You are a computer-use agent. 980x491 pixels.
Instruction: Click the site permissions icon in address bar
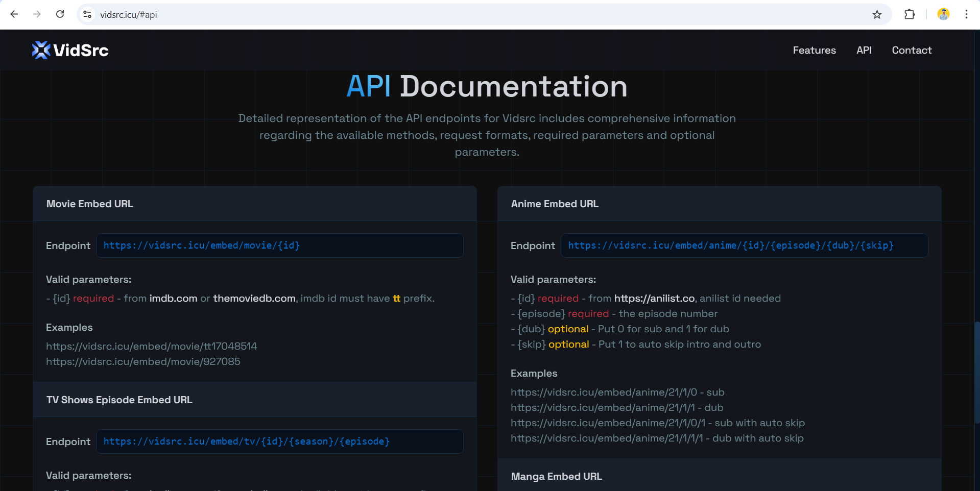(x=87, y=15)
